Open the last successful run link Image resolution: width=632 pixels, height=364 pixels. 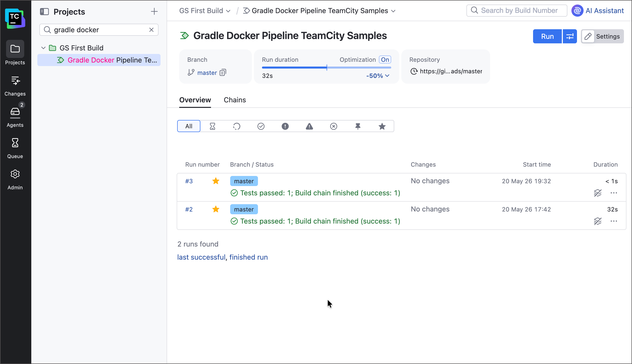201,257
